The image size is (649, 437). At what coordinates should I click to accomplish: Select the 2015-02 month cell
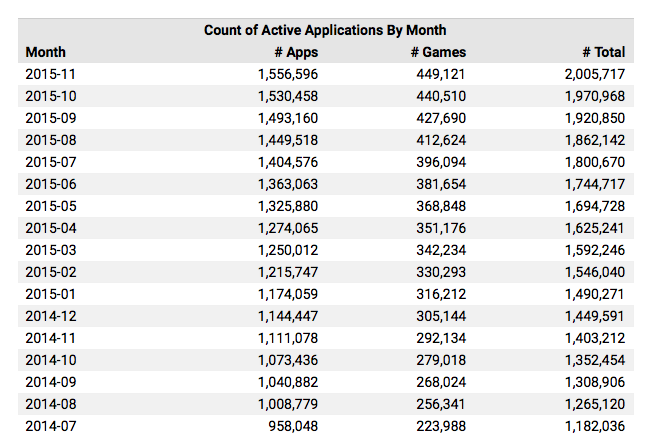pos(51,272)
